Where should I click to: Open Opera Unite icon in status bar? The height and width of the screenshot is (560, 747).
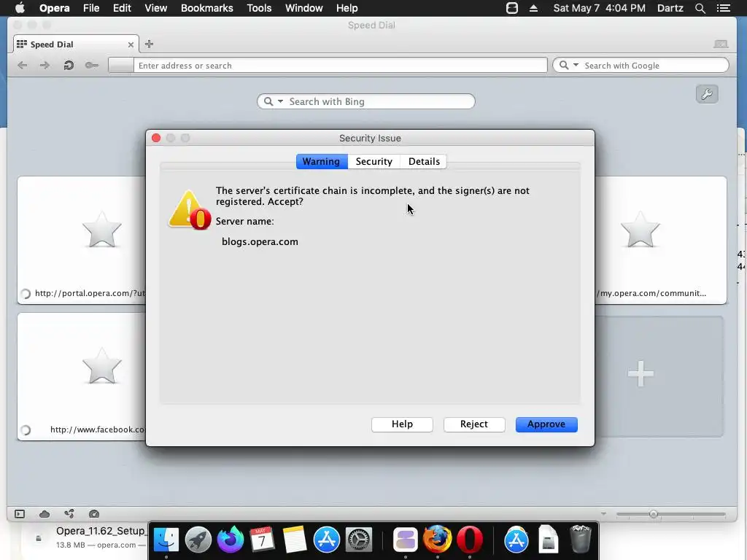[x=69, y=514]
